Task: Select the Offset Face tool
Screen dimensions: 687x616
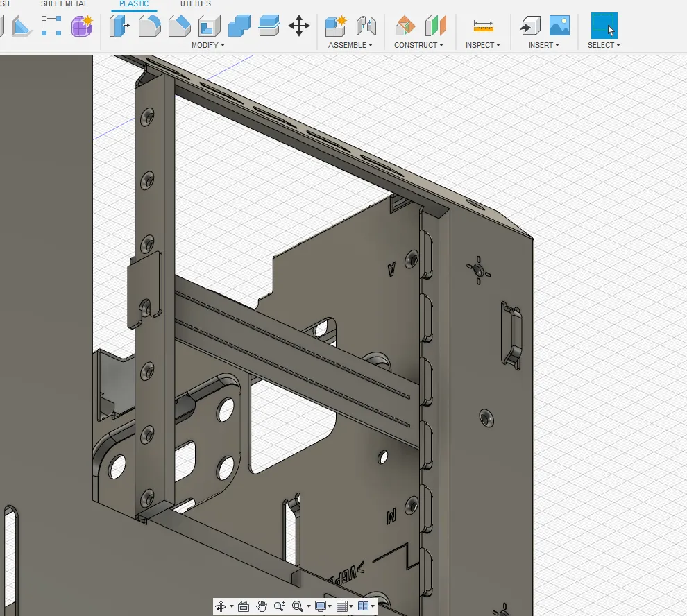Action: tap(269, 26)
